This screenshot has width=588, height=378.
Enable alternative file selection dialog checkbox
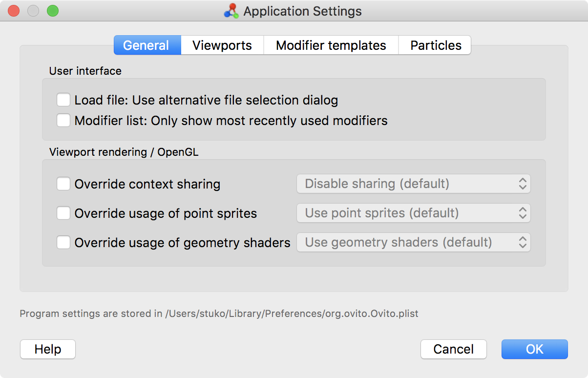63,100
